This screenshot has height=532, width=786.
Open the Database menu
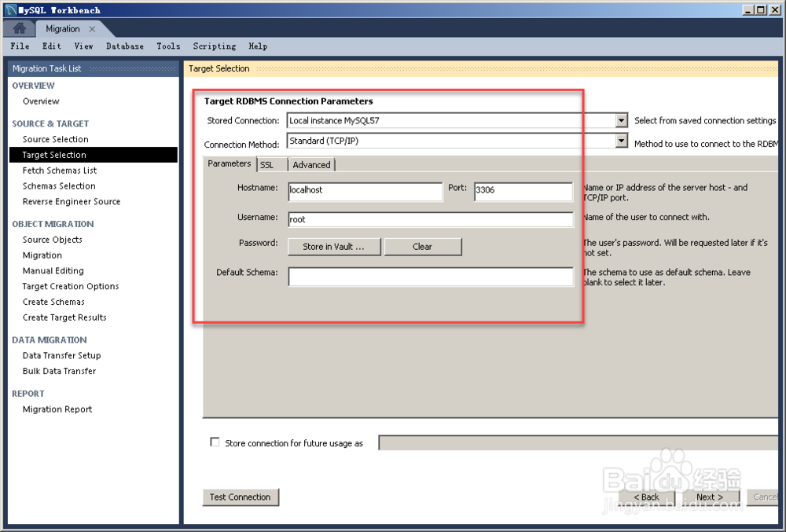pos(125,46)
